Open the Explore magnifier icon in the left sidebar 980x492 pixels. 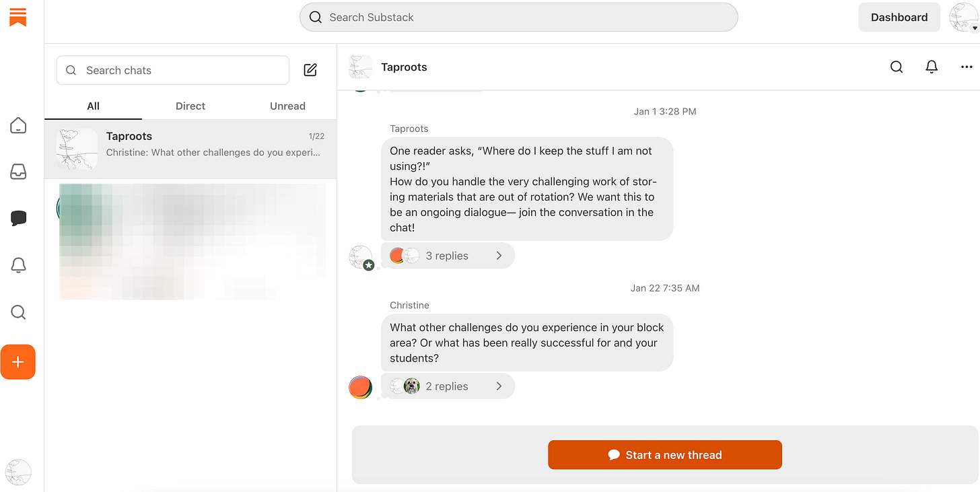tap(18, 312)
